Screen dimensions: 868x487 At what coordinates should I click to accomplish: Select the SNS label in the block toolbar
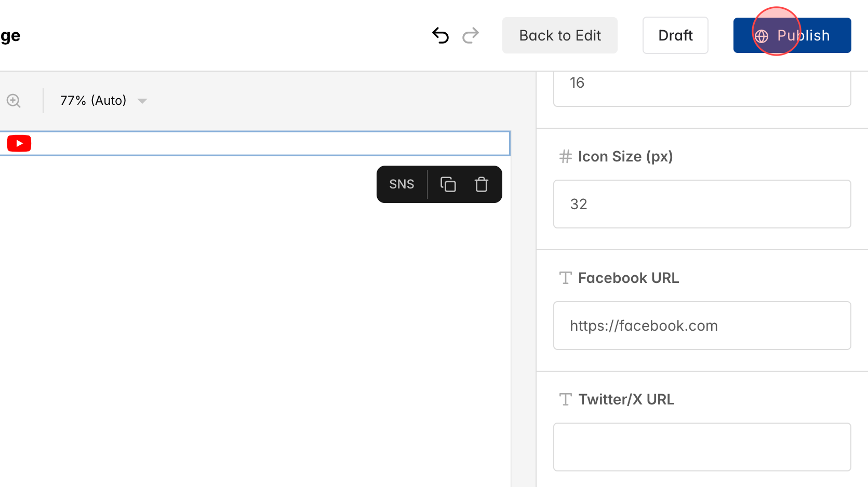(401, 184)
